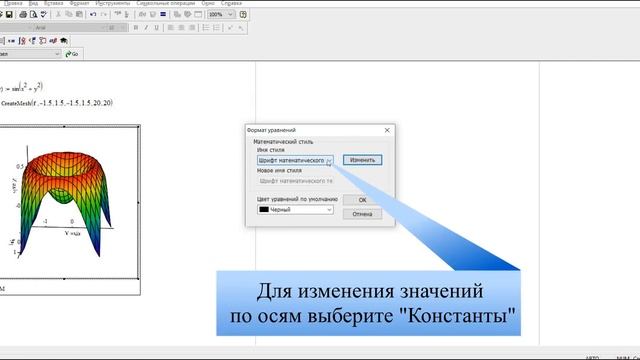Open the Справка menu

click(231, 3)
